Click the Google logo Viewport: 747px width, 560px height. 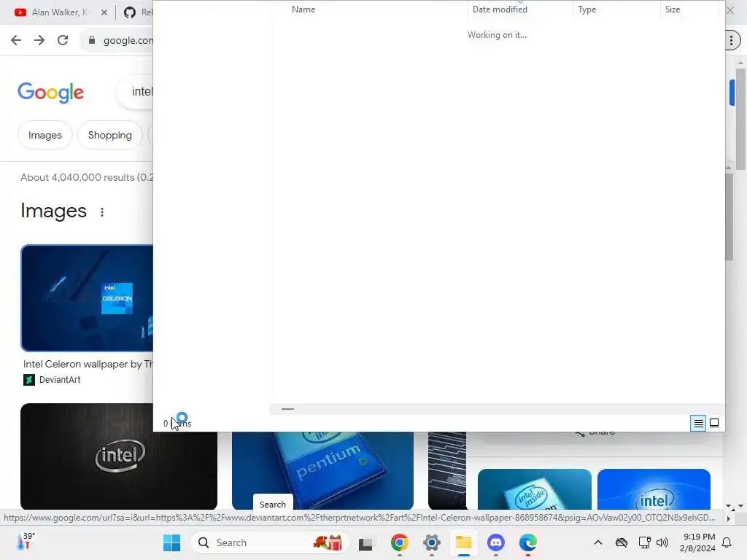pos(50,92)
